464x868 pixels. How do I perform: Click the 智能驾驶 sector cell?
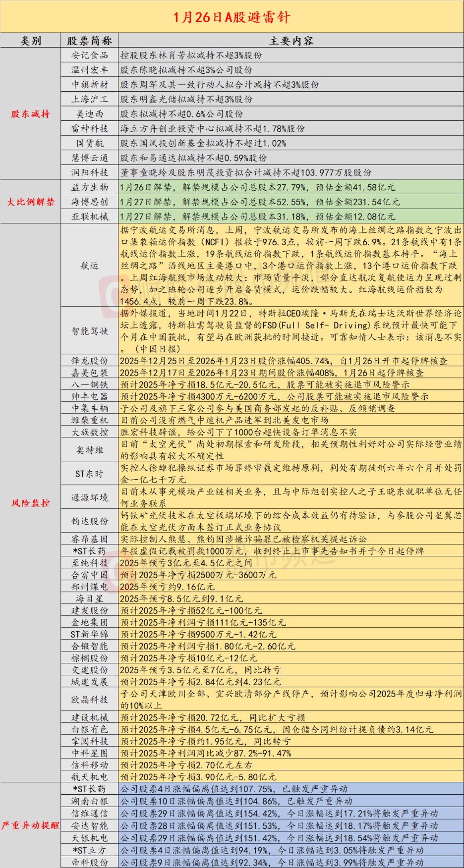(89, 330)
